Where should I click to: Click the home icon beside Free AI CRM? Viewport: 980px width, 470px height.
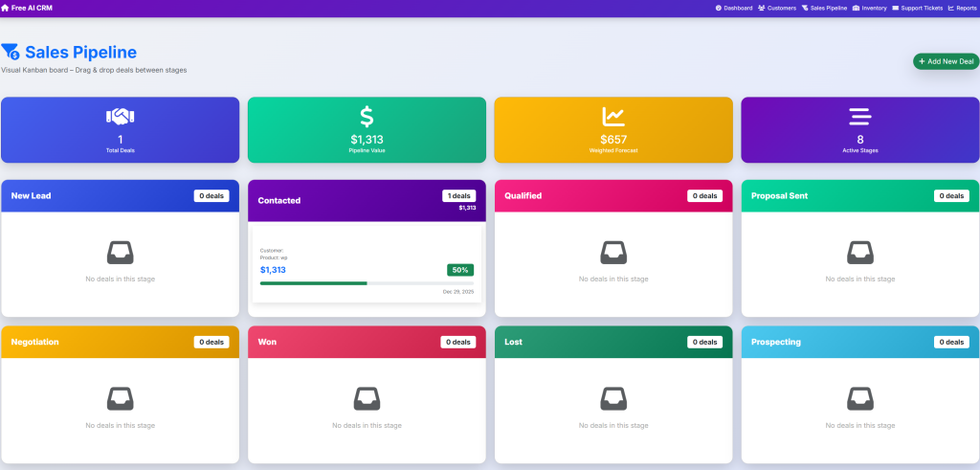click(x=5, y=8)
